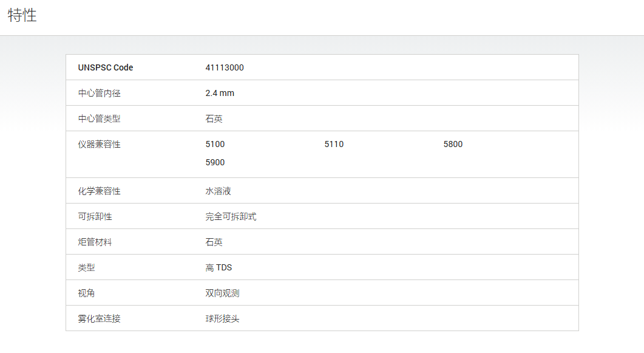Select instrument value 5800
The height and width of the screenshot is (353, 644).
click(x=453, y=144)
